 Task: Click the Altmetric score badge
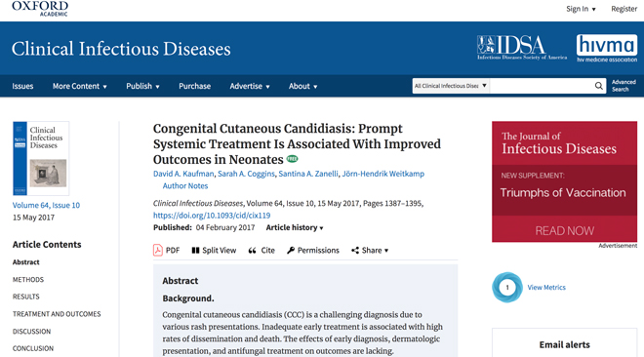coord(507,287)
